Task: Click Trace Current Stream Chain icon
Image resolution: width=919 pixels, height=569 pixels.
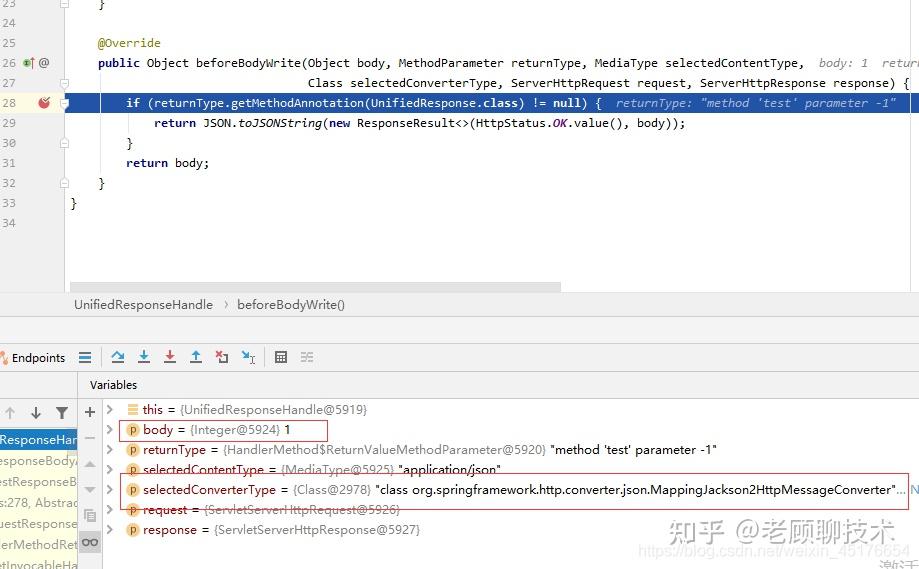Action: pyautogui.click(x=307, y=357)
